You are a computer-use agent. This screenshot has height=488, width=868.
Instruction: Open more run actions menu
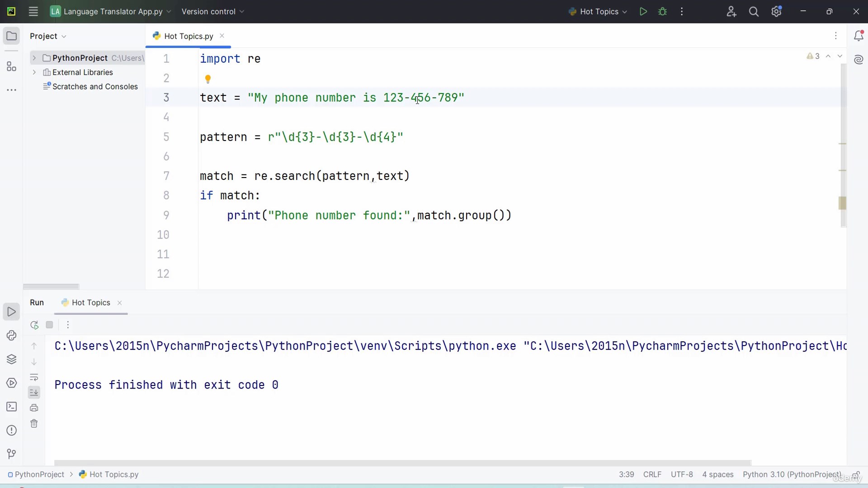coord(682,12)
